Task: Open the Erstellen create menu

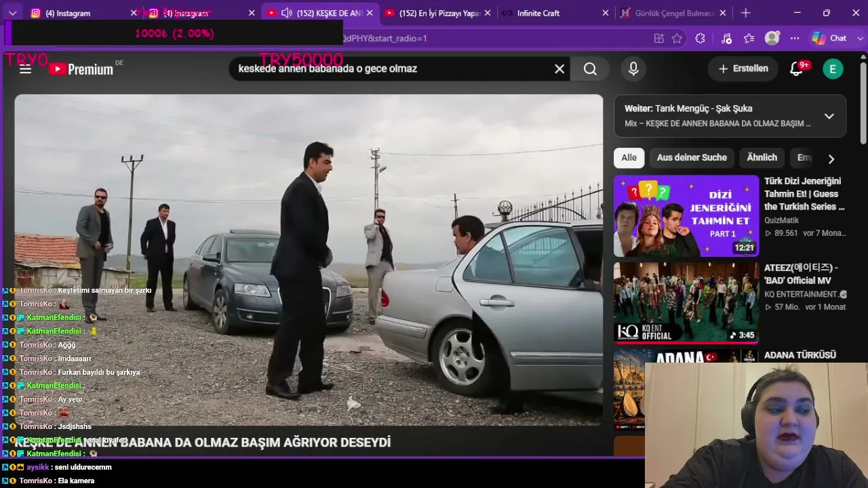Action: click(743, 68)
